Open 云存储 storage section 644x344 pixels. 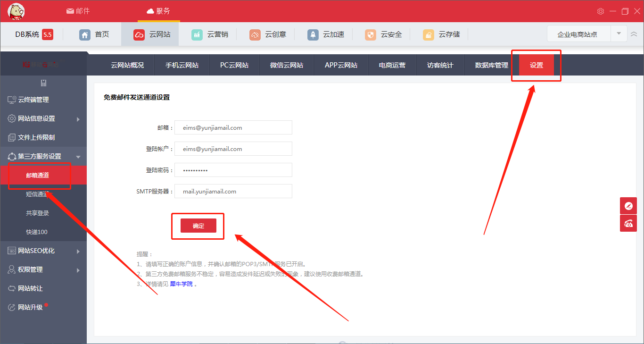pos(441,34)
